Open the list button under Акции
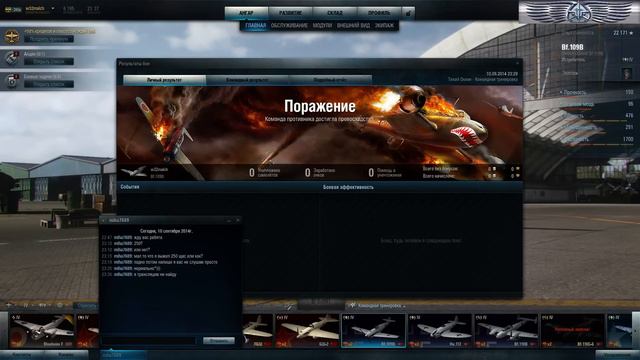This screenshot has width=640, height=360. click(x=49, y=62)
